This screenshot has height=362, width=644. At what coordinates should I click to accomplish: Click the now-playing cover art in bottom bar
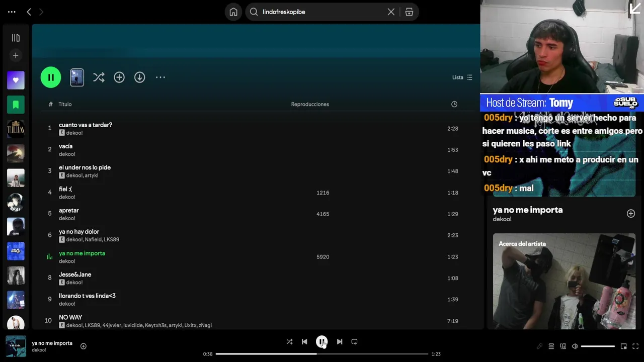(16, 346)
